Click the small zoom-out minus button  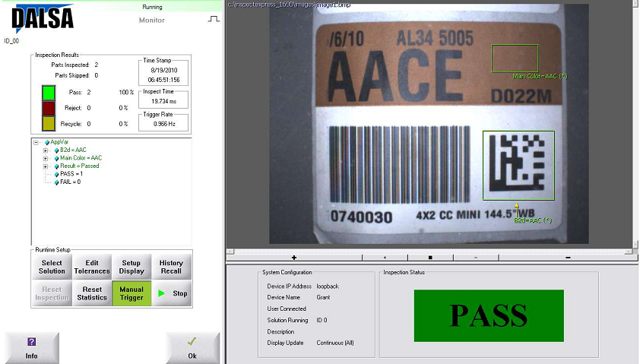coord(476,258)
